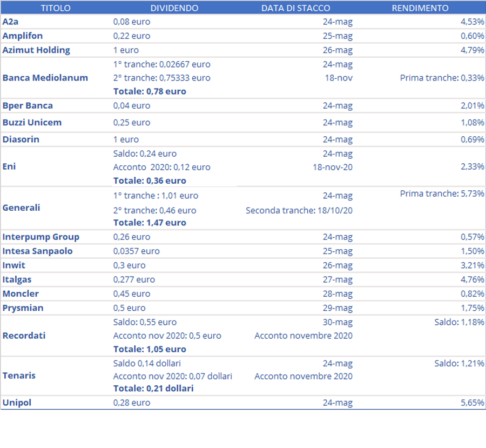Click Moncler date 28-mag
The height and width of the screenshot is (448, 486).
pyautogui.click(x=337, y=294)
